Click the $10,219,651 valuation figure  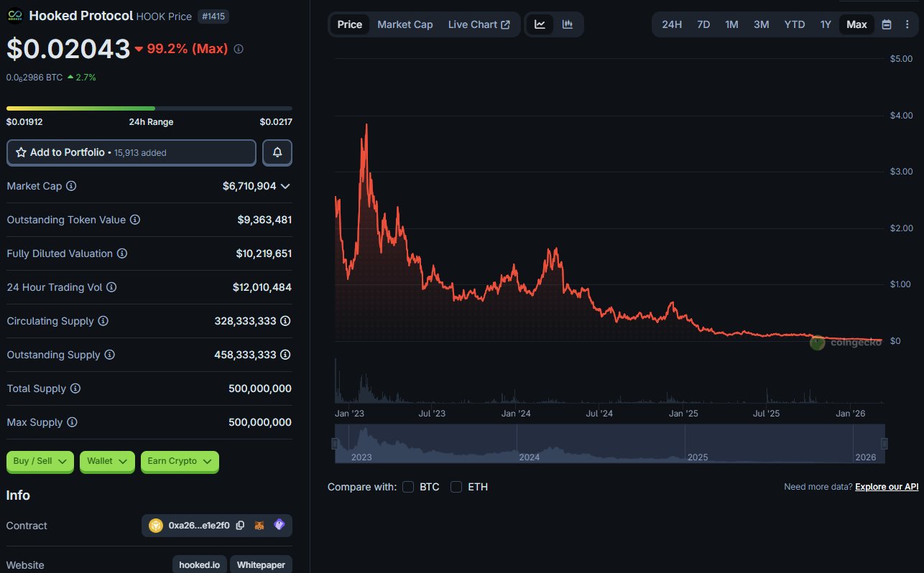(x=264, y=253)
